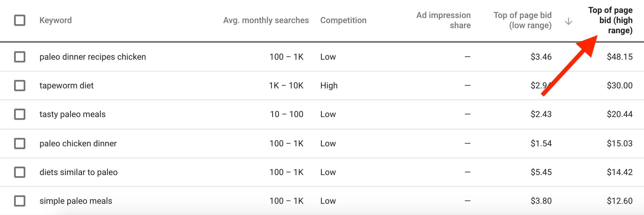Sort by Ad impression share header
The width and height of the screenshot is (644, 215).
pyautogui.click(x=444, y=20)
